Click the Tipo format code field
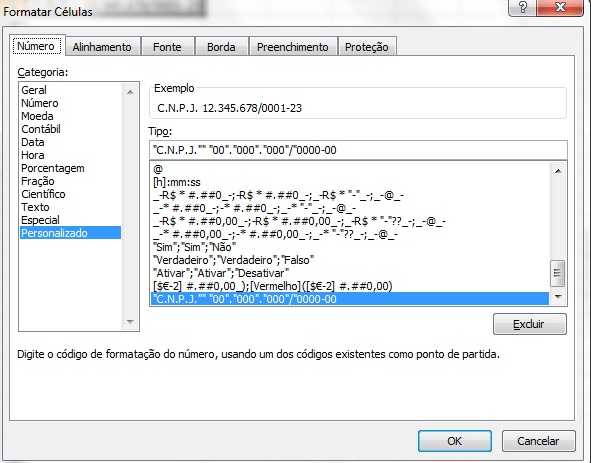 click(358, 150)
